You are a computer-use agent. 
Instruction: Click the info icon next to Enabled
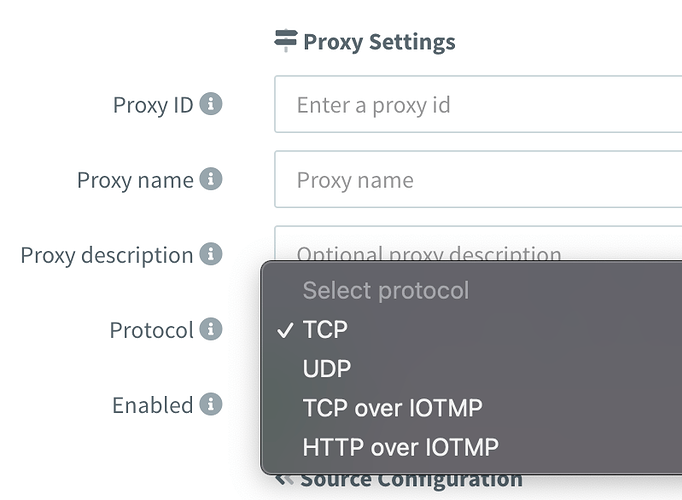pyautogui.click(x=210, y=404)
